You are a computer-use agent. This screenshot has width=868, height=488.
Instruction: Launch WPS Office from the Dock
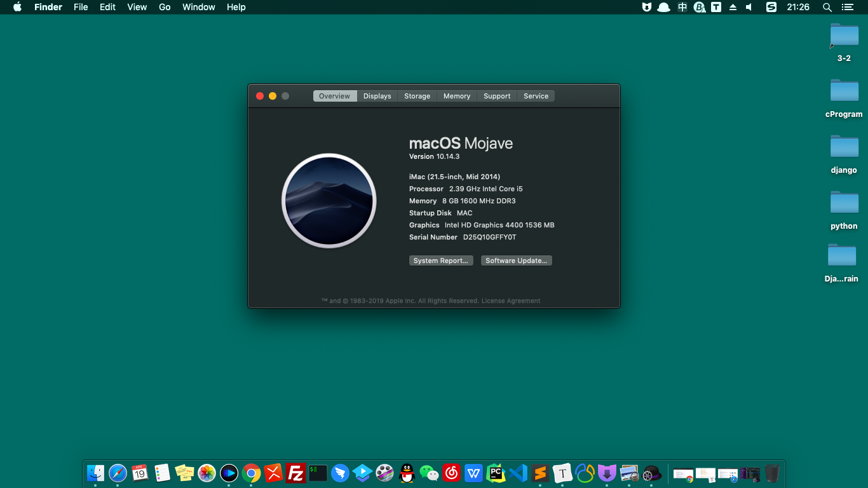pos(473,473)
